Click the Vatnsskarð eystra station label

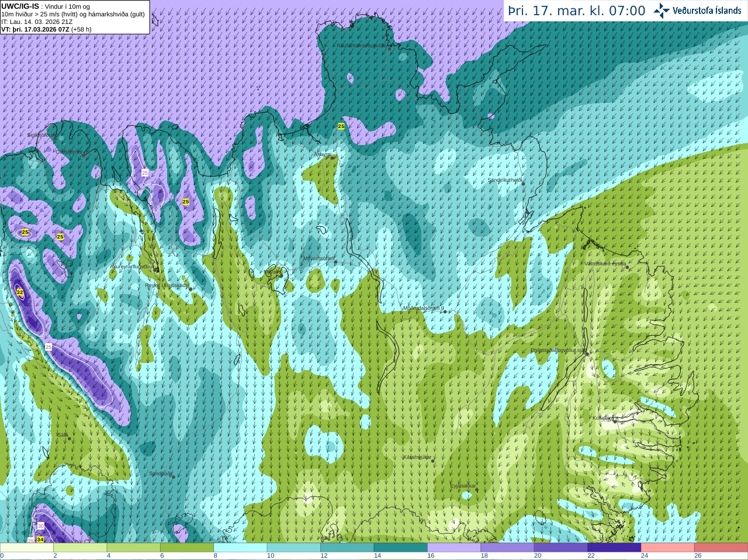[x=605, y=264]
